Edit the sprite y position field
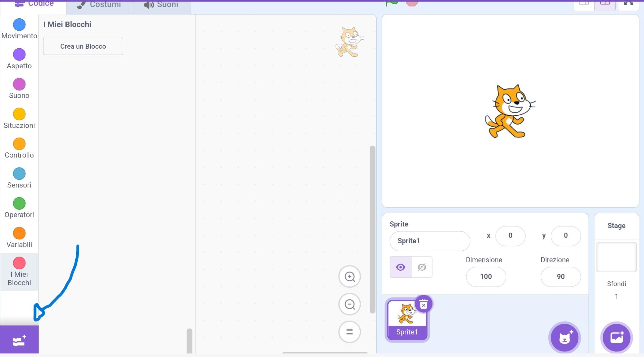Viewport: 644px width, 357px height. (x=566, y=236)
